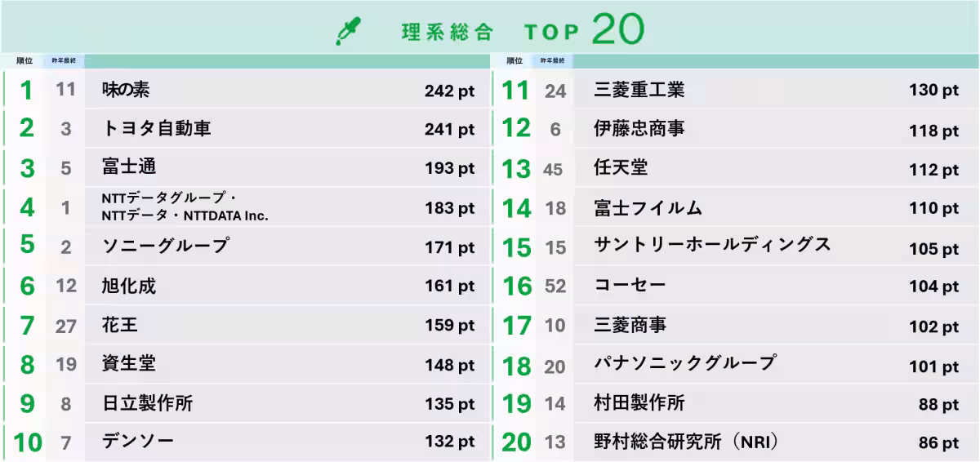Select 任天堂 ranked thirteenth
The width and height of the screenshot is (980, 462).
click(x=621, y=168)
